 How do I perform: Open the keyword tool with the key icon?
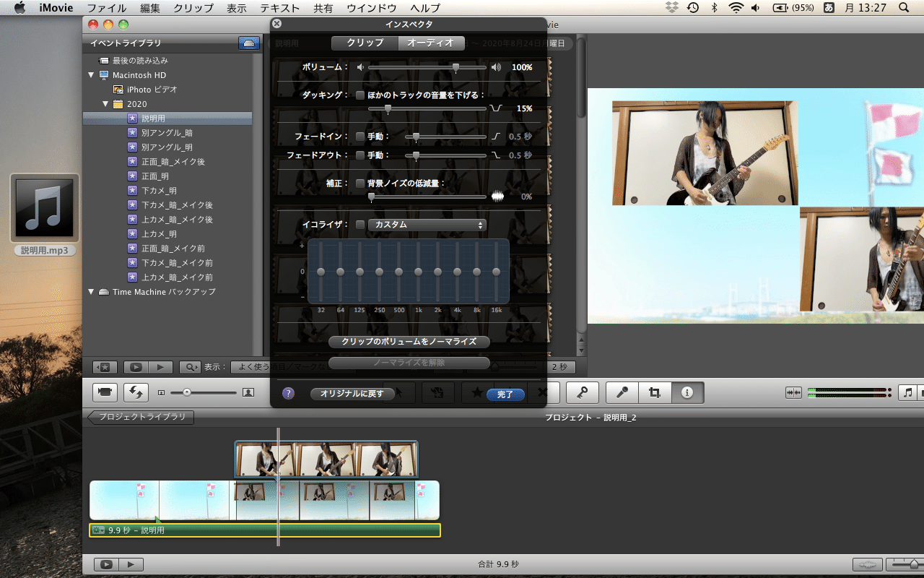[581, 392]
